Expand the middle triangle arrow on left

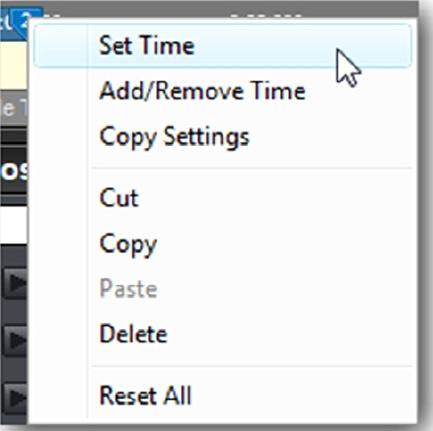pyautogui.click(x=16, y=341)
